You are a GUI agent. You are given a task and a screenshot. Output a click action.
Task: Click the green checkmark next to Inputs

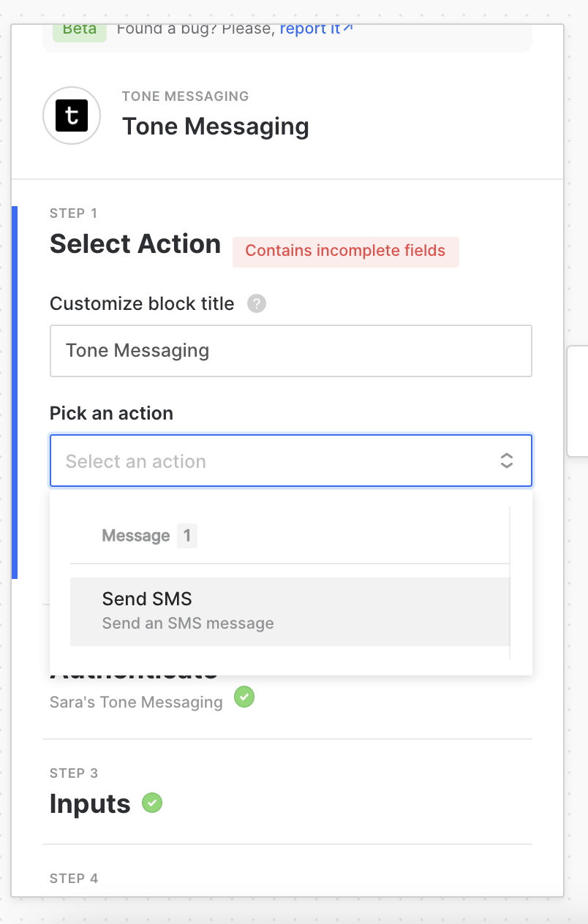click(x=152, y=803)
